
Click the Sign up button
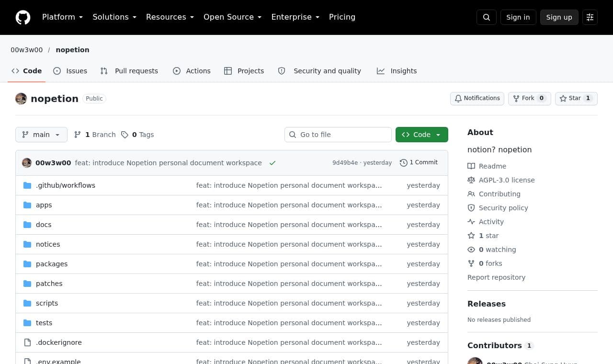(x=559, y=17)
